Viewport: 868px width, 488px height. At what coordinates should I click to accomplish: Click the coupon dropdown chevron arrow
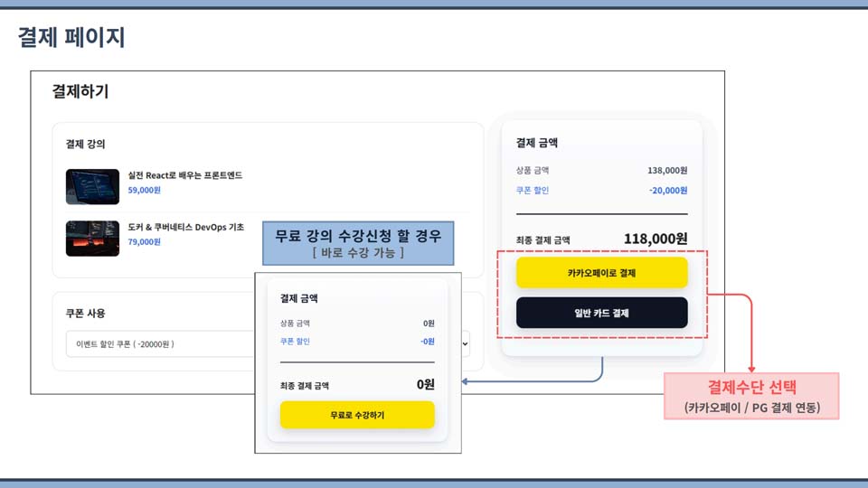(466, 343)
